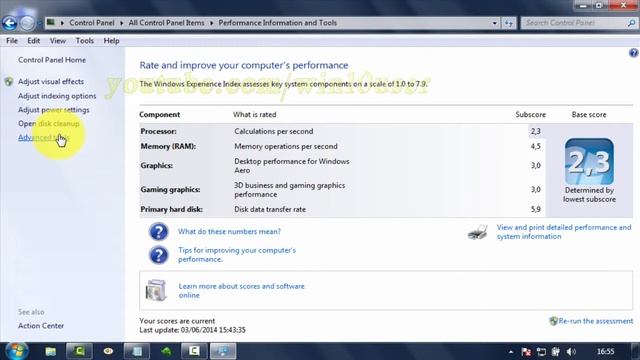Open the Tools menu

pyautogui.click(x=84, y=41)
